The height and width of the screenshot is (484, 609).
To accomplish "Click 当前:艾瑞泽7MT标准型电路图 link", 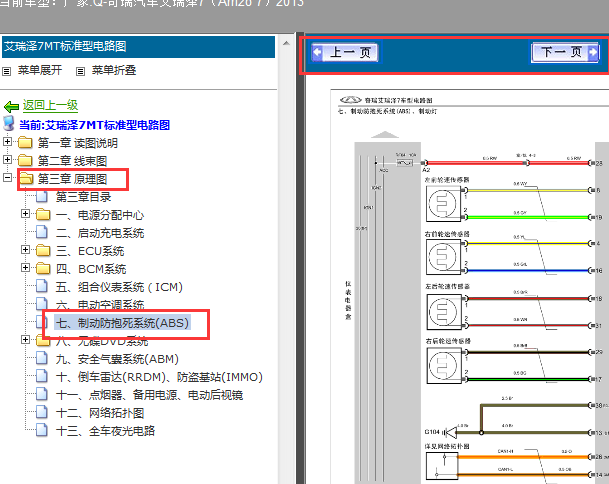I will coord(94,125).
